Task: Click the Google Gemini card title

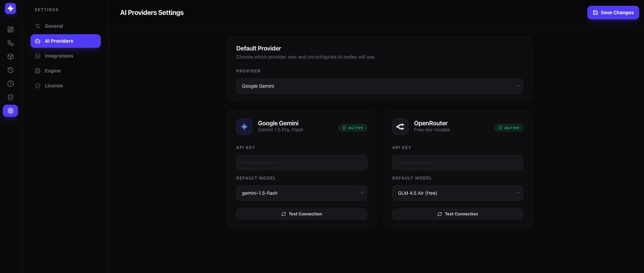Action: point(278,123)
